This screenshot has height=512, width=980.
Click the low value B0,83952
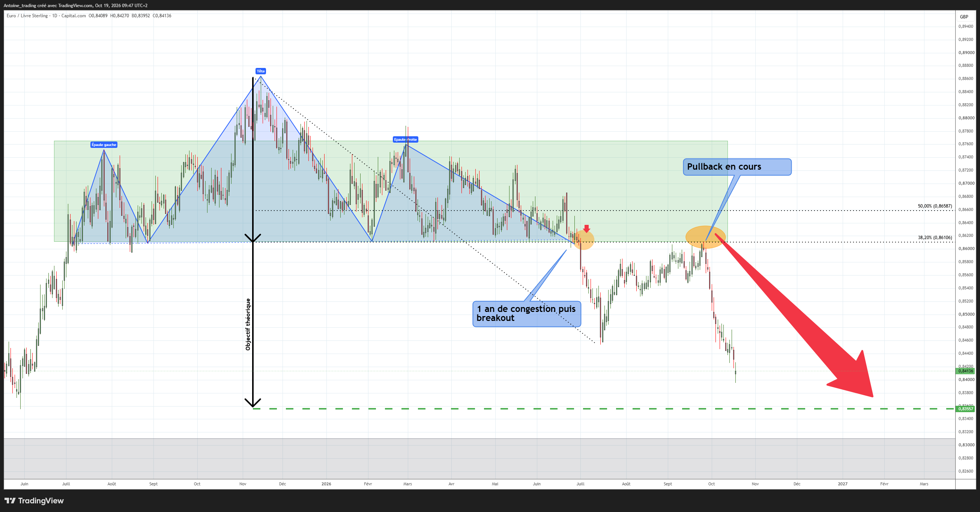(141, 16)
